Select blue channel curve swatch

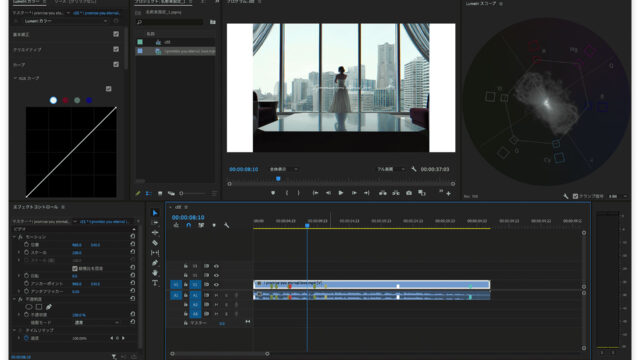pos(89,100)
